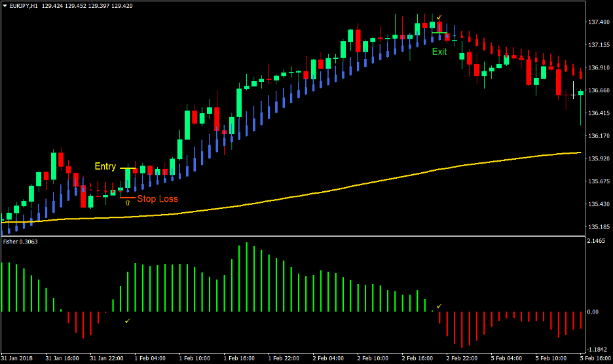Click the 5 Feb 04:00 time axis label
This screenshot has width=613, height=364.
(507, 358)
